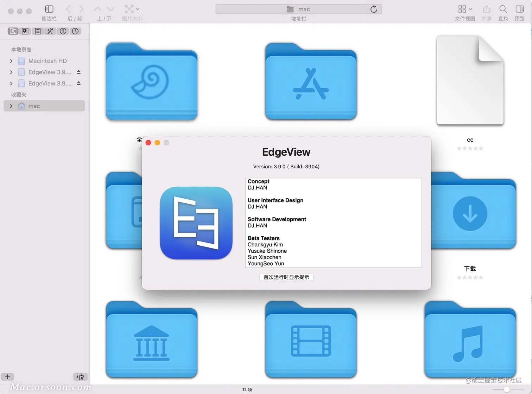532x394 pixels.
Task: Click the mac address bar field
Action: [298, 9]
